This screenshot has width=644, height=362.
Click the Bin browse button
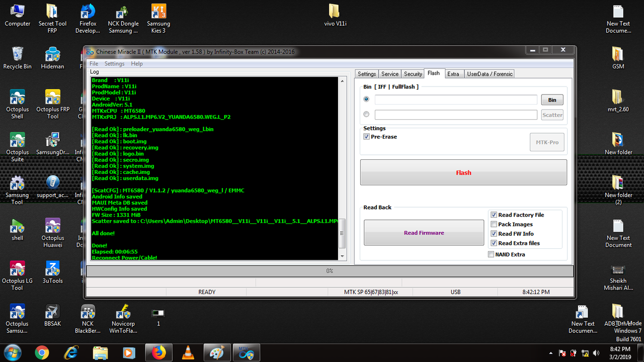click(x=552, y=100)
